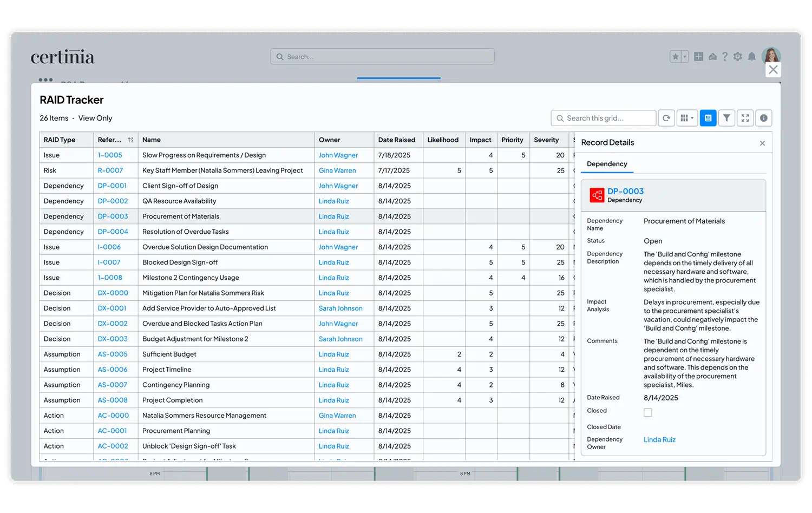Click the red Dependency icon beside DP-0003
The width and height of the screenshot is (812, 513).
point(597,195)
